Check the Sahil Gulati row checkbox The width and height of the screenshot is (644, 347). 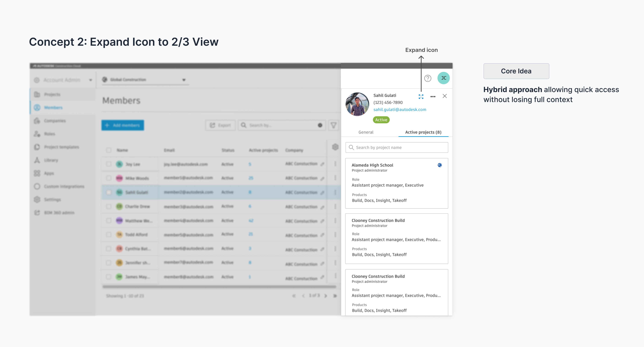[108, 192]
